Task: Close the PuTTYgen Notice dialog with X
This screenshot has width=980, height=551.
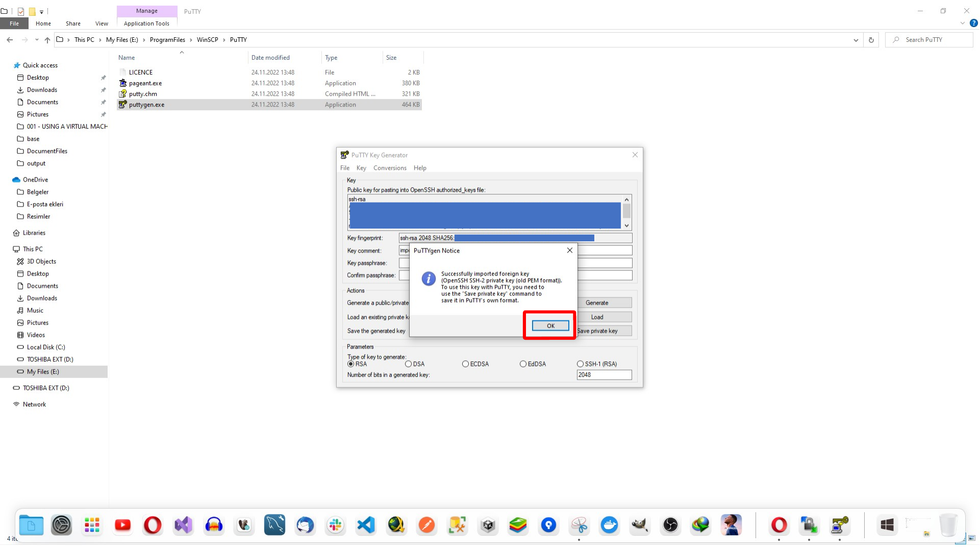Action: coord(570,251)
